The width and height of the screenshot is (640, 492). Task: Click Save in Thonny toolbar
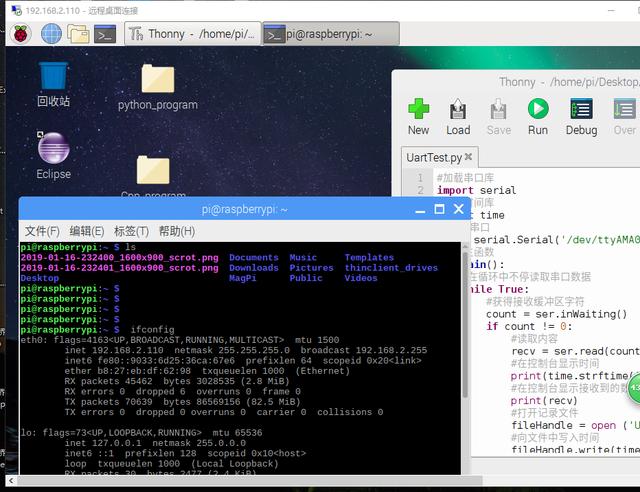click(x=498, y=117)
